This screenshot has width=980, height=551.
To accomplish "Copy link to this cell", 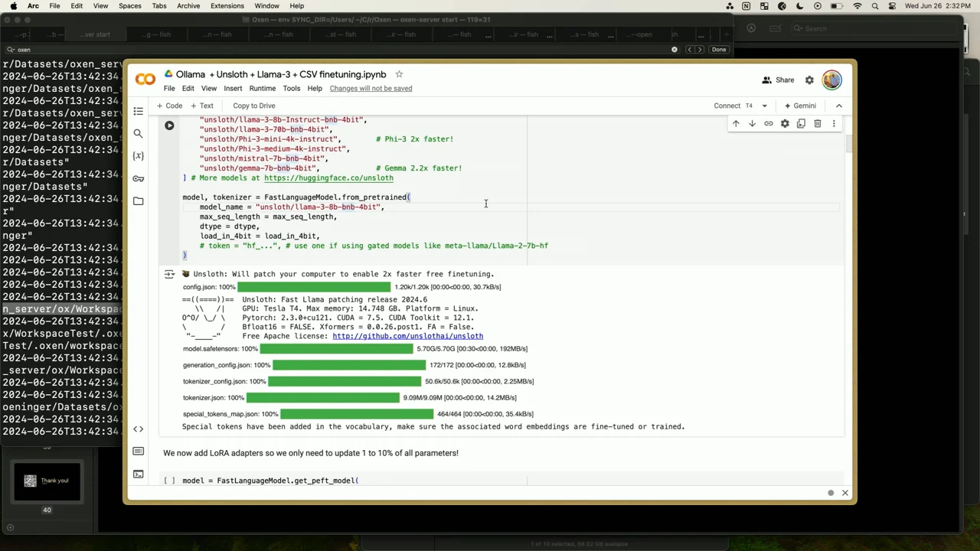I will point(769,124).
